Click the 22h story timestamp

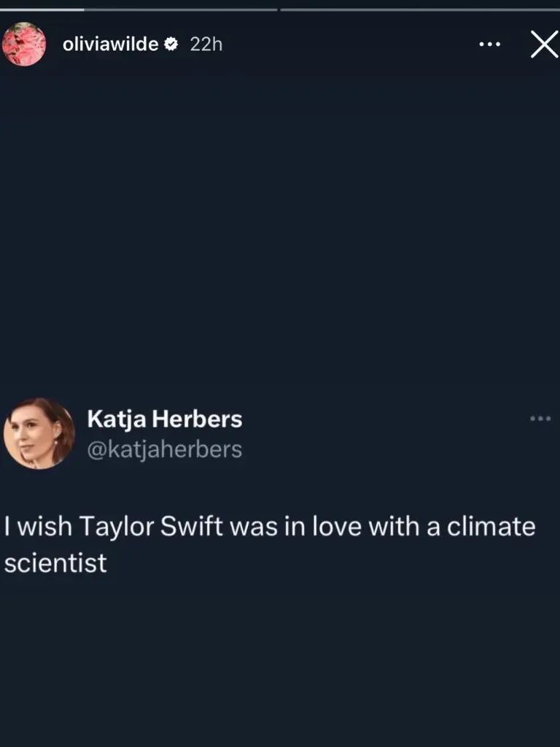pos(206,44)
